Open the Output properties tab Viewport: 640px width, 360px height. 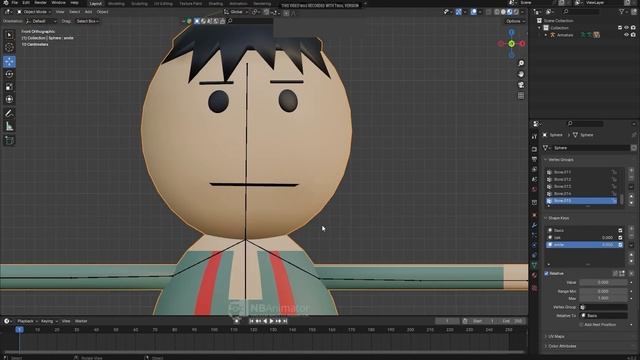click(534, 160)
